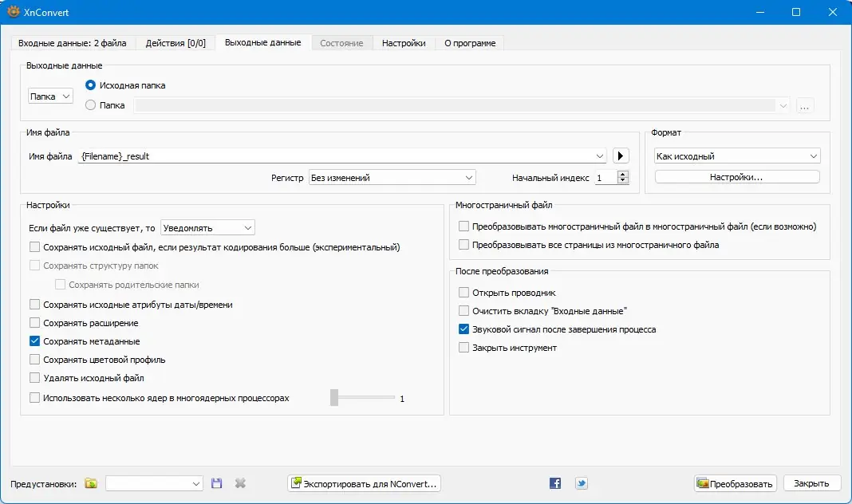Start conversion with 'Преобразовать' button
The image size is (852, 504).
pyautogui.click(x=736, y=483)
